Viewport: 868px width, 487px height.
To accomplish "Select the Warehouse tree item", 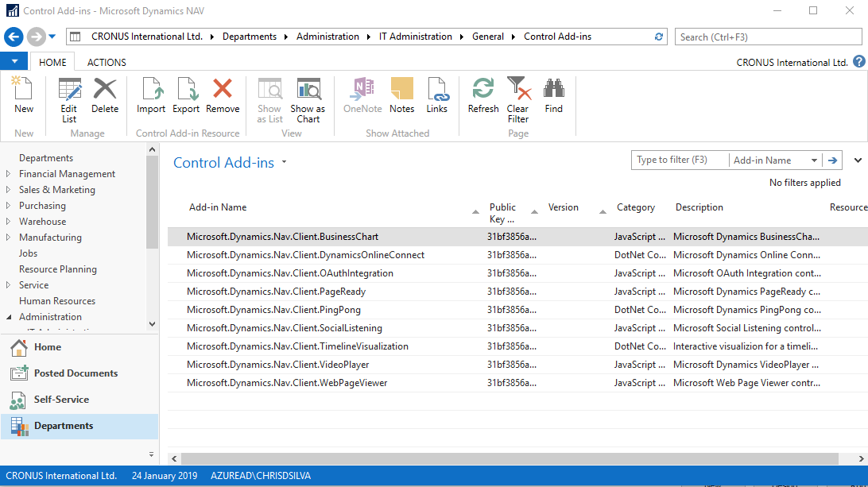I will click(43, 222).
